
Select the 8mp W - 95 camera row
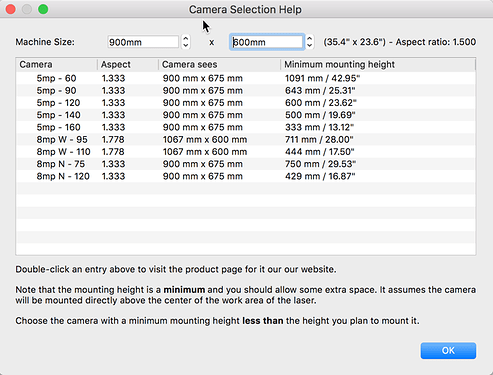246,139
